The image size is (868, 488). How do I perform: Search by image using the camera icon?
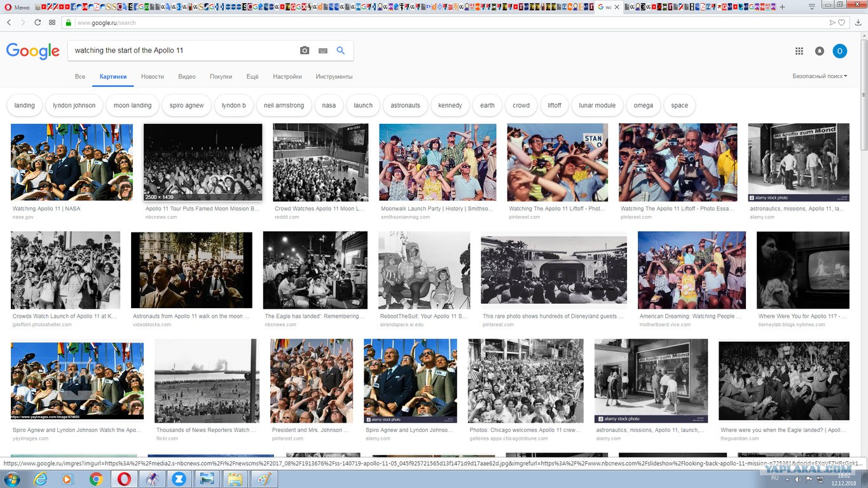305,50
